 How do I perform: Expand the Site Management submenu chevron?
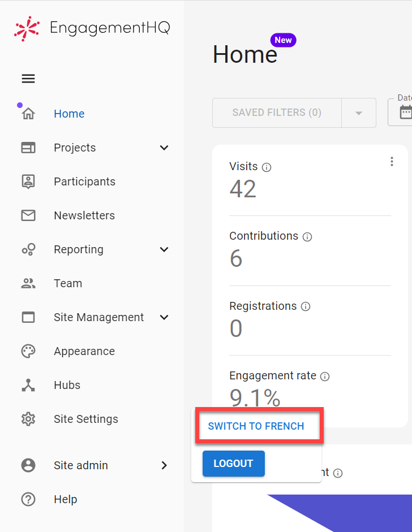[164, 317]
